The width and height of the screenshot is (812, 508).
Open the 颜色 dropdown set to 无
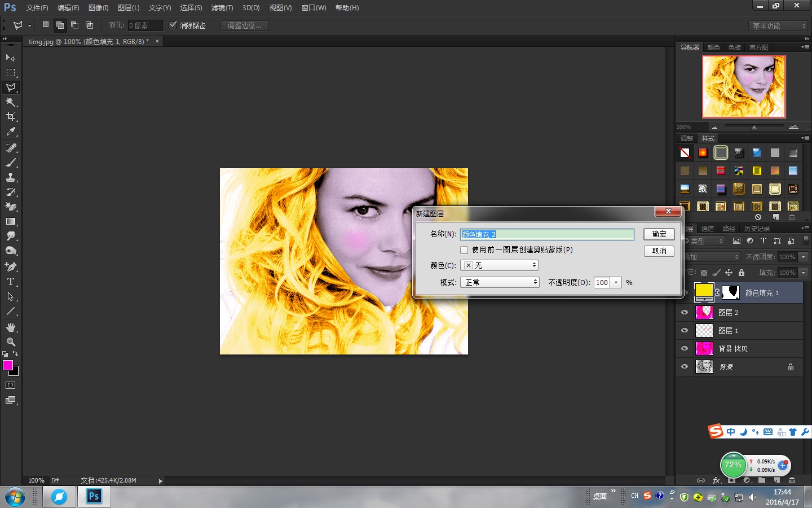(499, 265)
